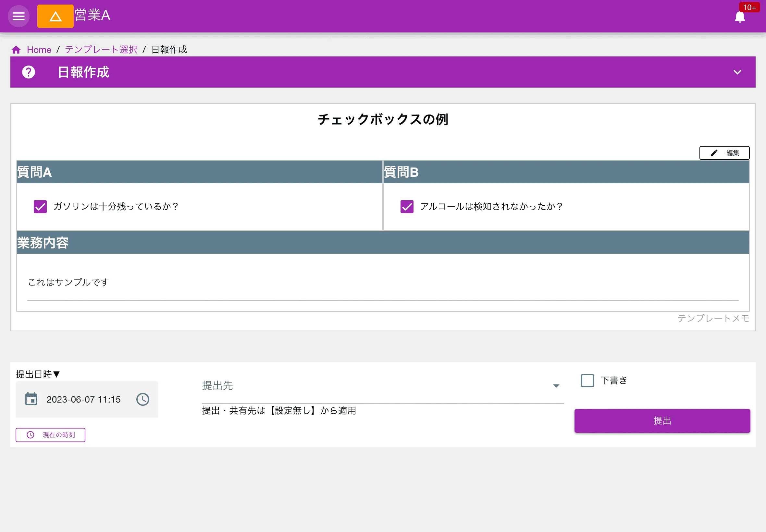Click the help question mark icon

28,72
